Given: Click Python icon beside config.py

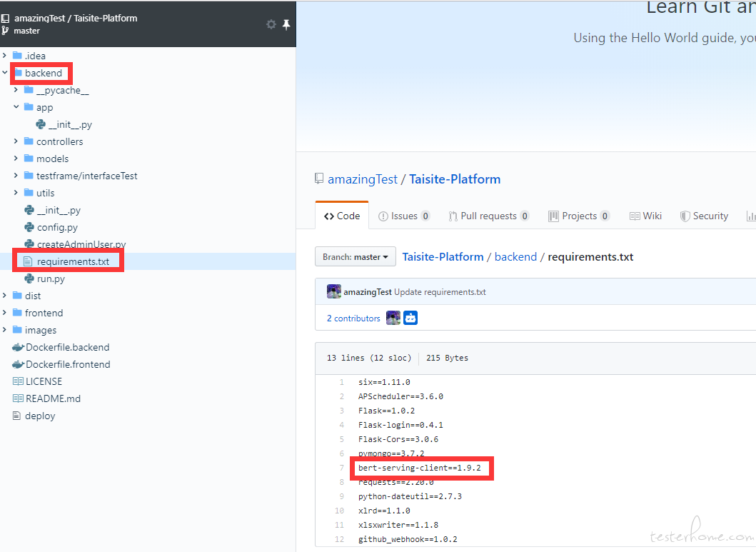Looking at the screenshot, I should tap(29, 227).
